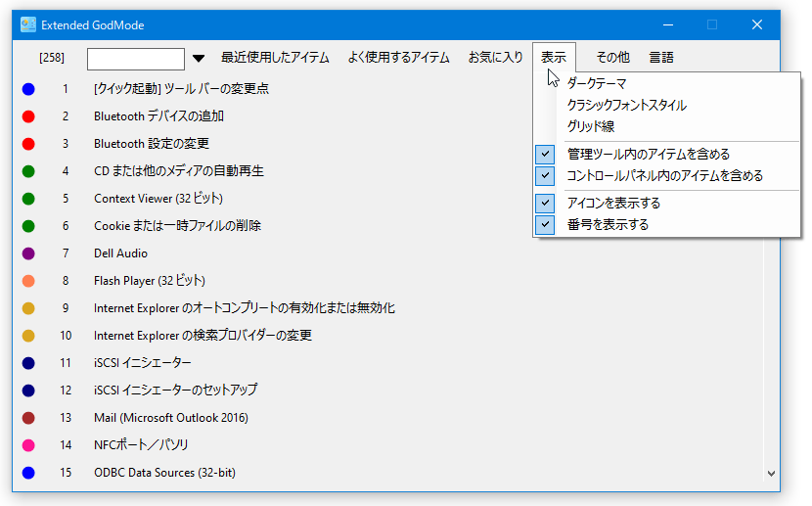Click the green icon for Context Viewer
Image resolution: width=812 pixels, height=506 pixels.
[28, 199]
